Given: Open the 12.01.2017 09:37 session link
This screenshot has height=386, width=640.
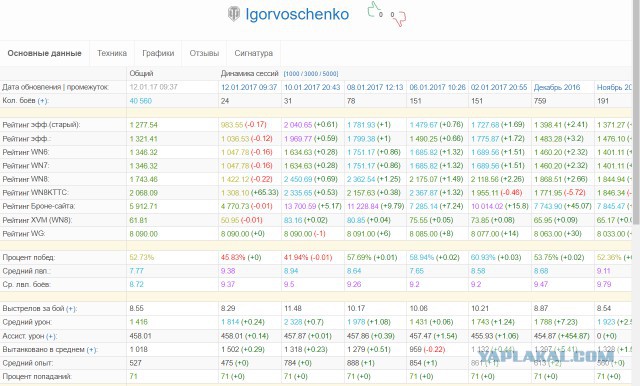Looking at the screenshot, I should (x=249, y=87).
